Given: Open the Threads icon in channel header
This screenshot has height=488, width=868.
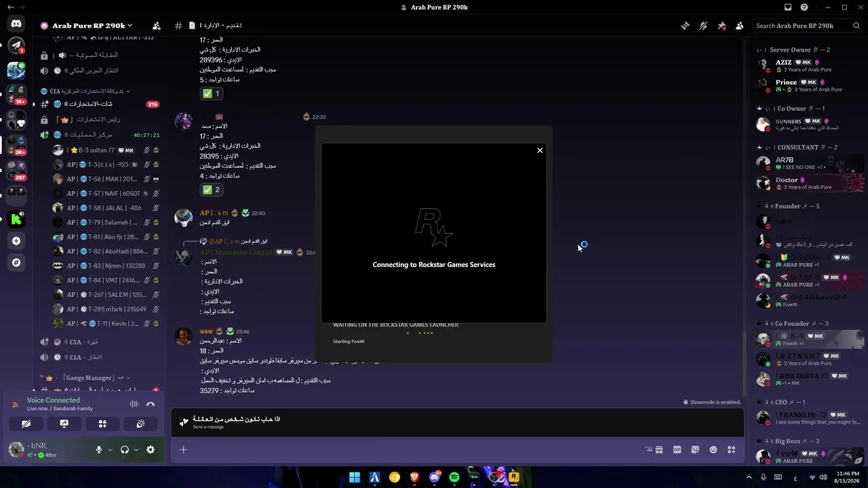Looking at the screenshot, I should point(686,26).
